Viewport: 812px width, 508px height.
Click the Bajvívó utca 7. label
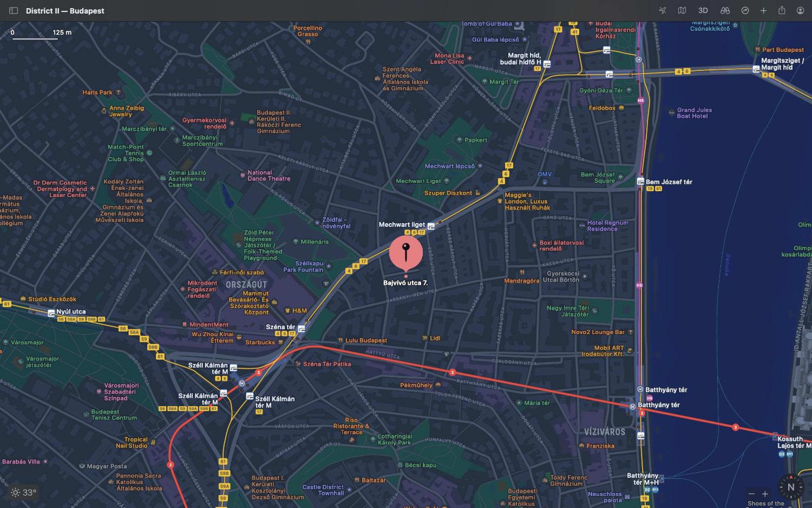tap(406, 283)
